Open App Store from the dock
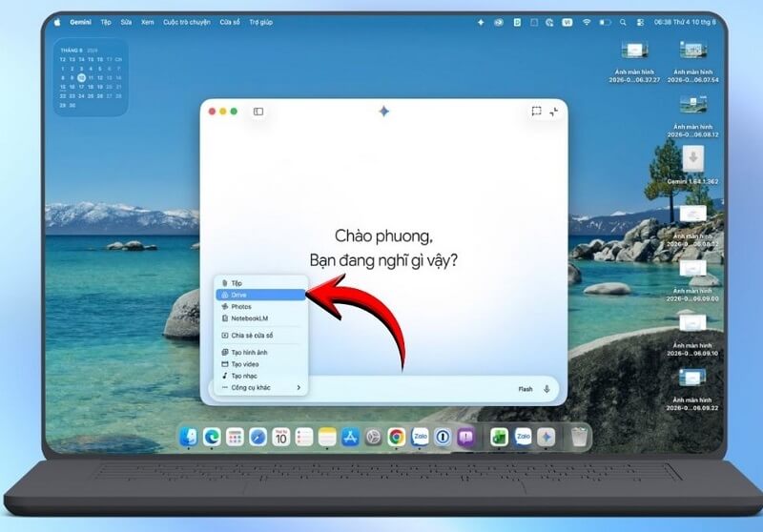The width and height of the screenshot is (763, 532). tap(350, 437)
